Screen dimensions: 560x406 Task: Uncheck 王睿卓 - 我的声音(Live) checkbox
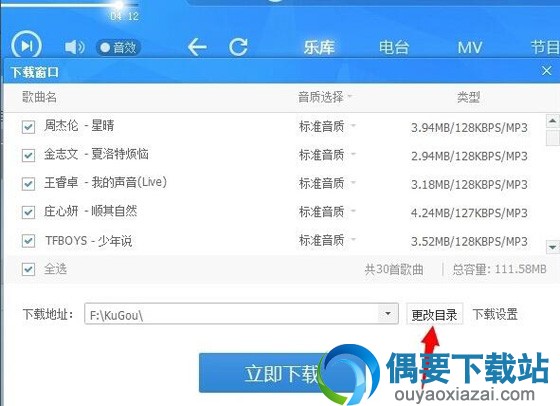pyautogui.click(x=28, y=184)
